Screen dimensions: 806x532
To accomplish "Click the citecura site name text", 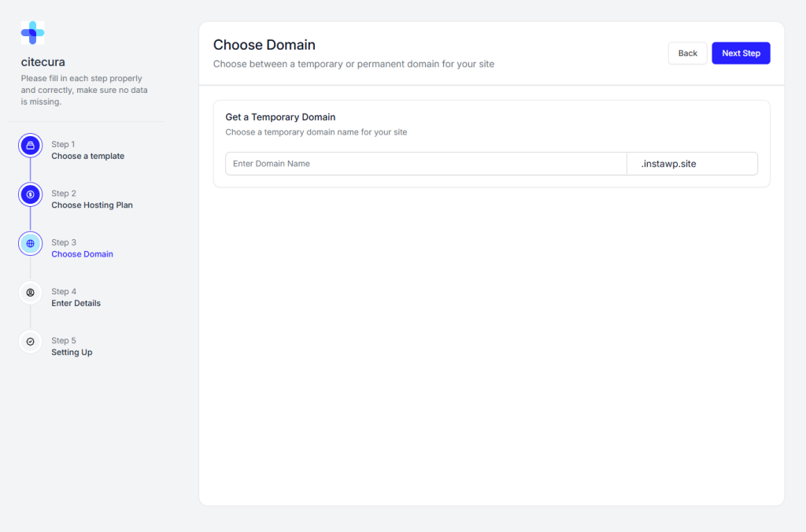I will click(43, 62).
